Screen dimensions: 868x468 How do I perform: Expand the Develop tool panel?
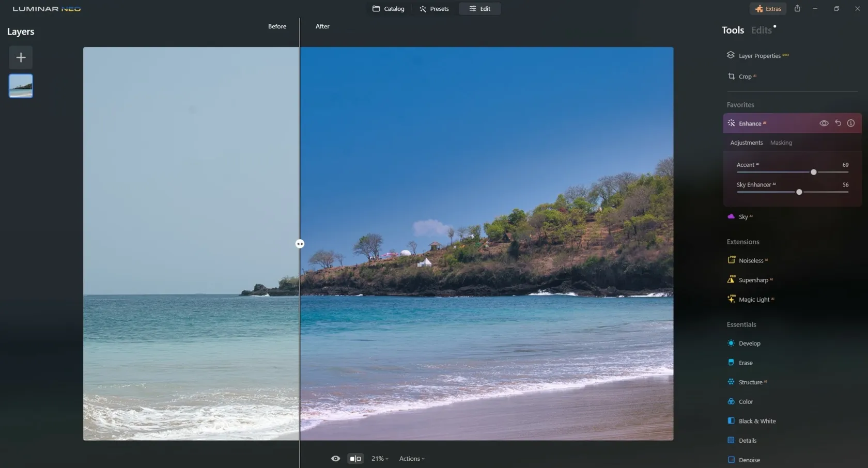click(x=749, y=344)
